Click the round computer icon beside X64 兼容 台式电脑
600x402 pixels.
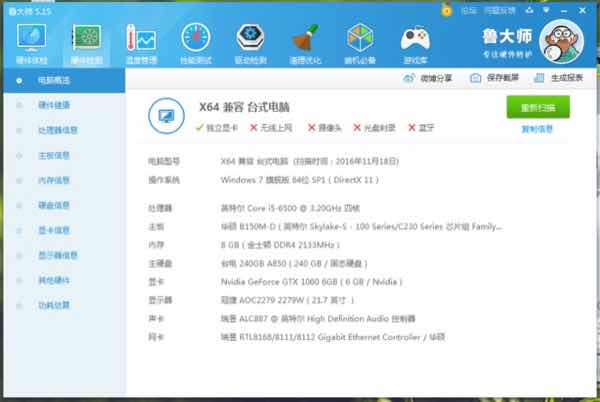click(166, 116)
